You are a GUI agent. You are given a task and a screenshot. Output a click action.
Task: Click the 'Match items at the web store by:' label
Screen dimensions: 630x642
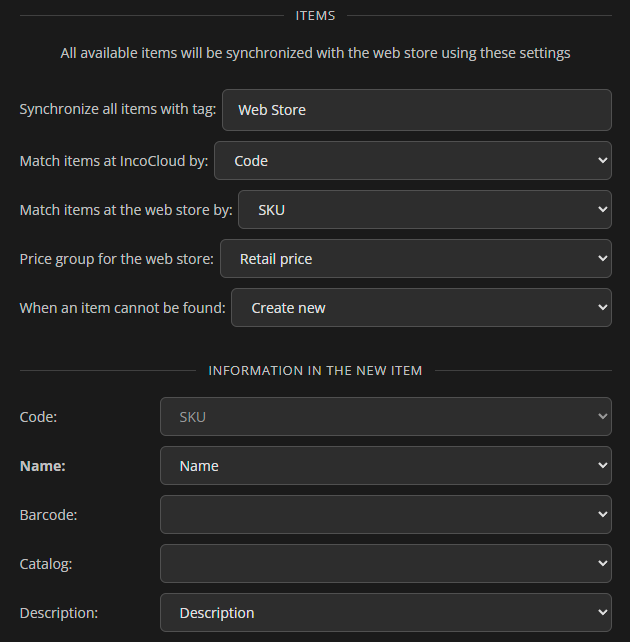(x=126, y=210)
